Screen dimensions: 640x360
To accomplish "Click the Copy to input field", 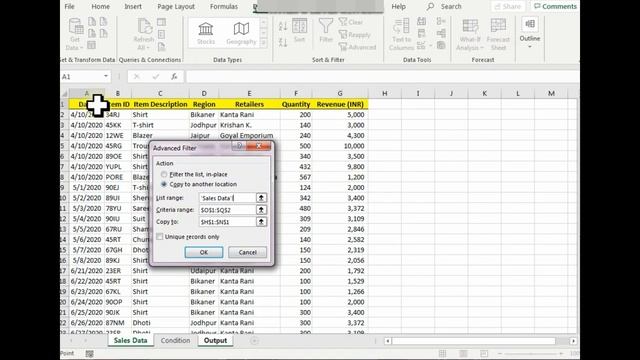I will [x=227, y=222].
